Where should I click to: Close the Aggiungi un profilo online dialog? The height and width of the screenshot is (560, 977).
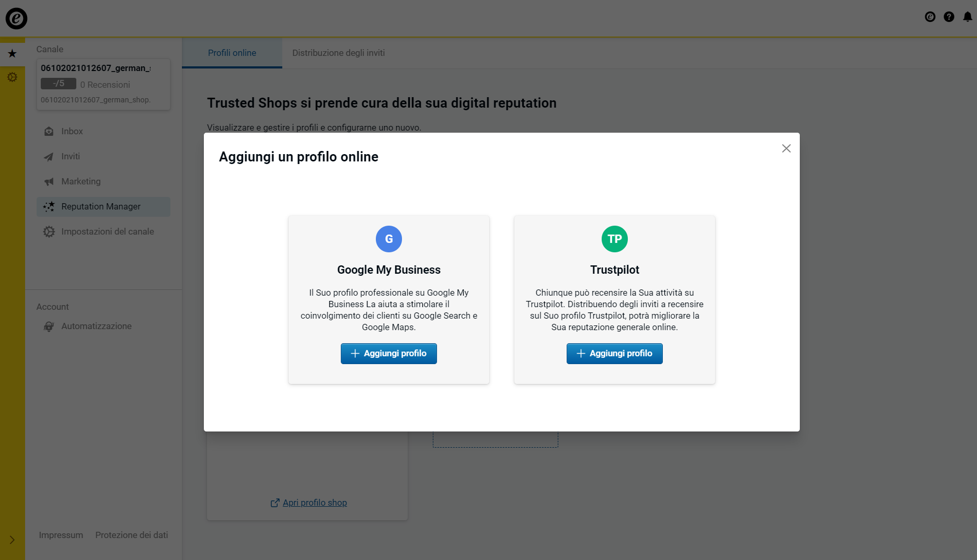(786, 148)
